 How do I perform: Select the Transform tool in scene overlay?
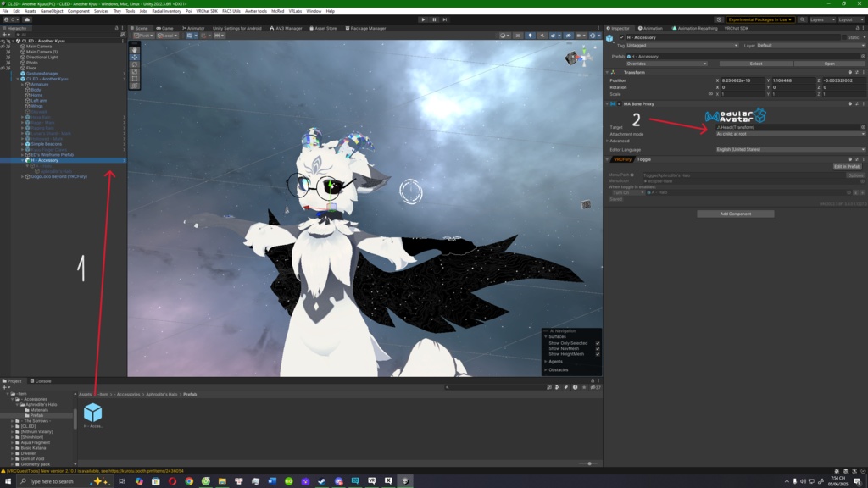[135, 86]
